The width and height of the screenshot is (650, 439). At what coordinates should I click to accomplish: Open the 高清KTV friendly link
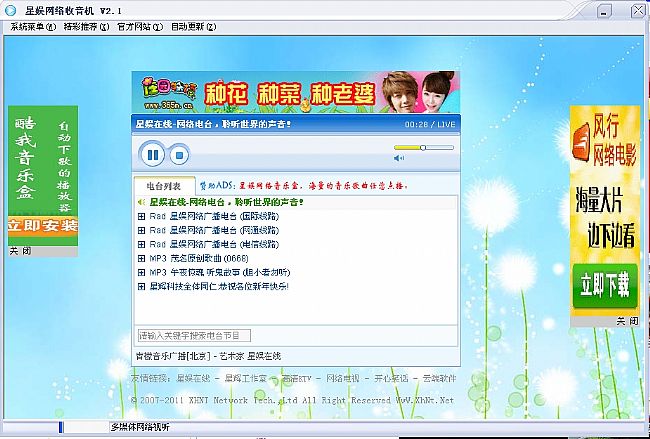click(x=296, y=378)
